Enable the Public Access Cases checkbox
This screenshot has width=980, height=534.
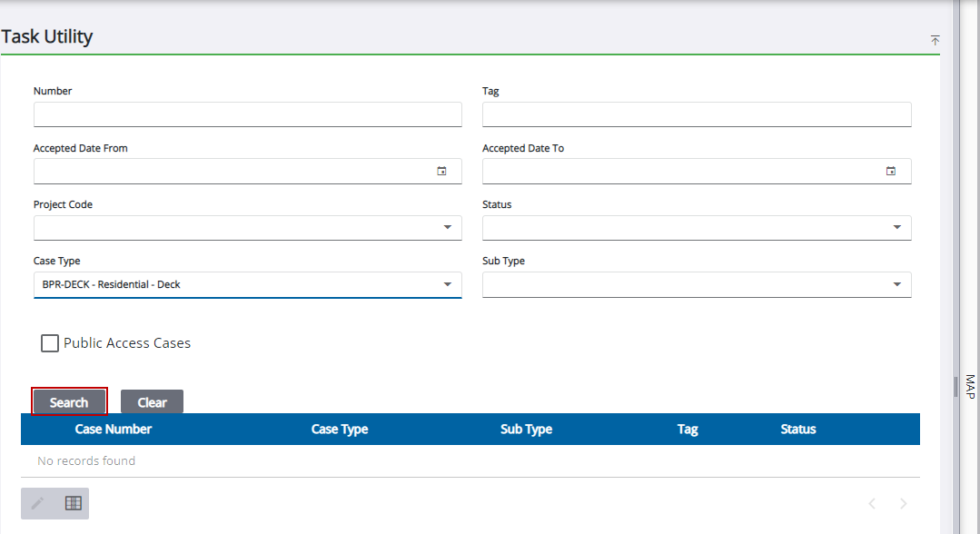(x=50, y=343)
